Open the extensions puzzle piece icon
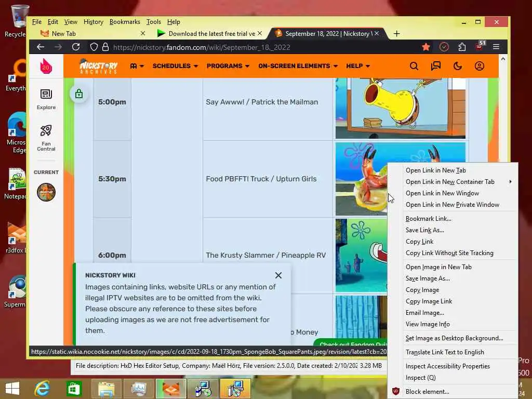 [x=462, y=47]
